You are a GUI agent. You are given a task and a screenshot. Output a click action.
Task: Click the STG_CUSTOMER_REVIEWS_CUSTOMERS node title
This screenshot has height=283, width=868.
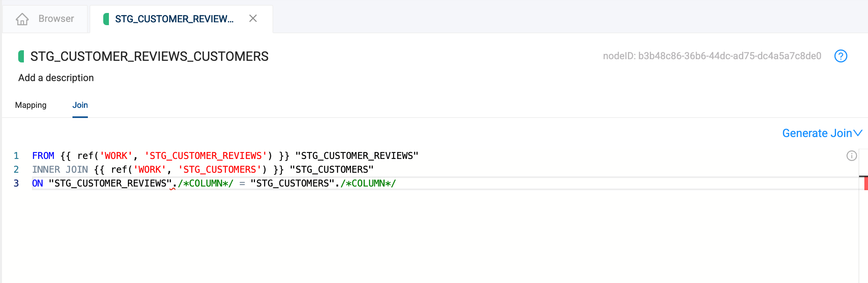coord(149,56)
